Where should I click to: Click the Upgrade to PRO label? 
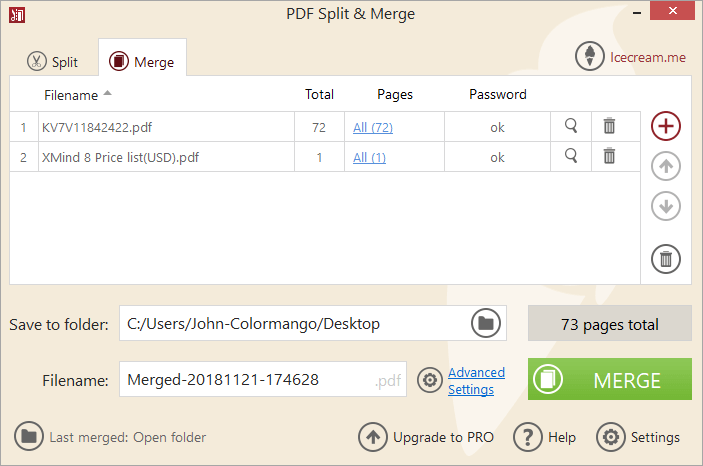coord(443,437)
